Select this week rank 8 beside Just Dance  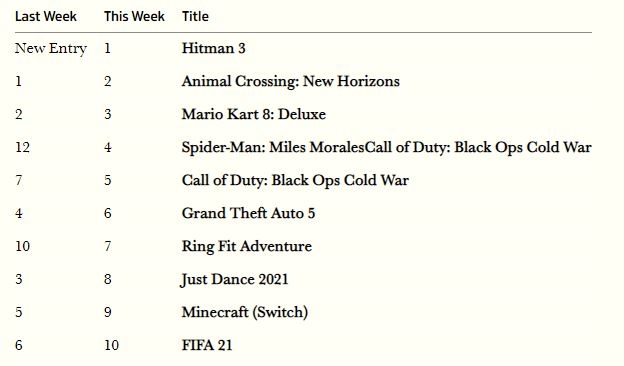pos(107,279)
